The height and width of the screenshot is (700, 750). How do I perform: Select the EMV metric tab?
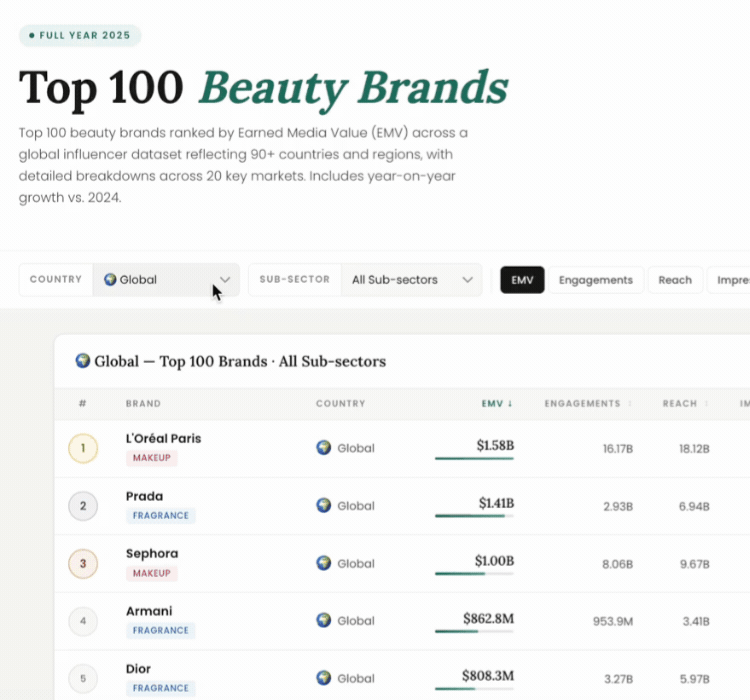tap(522, 280)
